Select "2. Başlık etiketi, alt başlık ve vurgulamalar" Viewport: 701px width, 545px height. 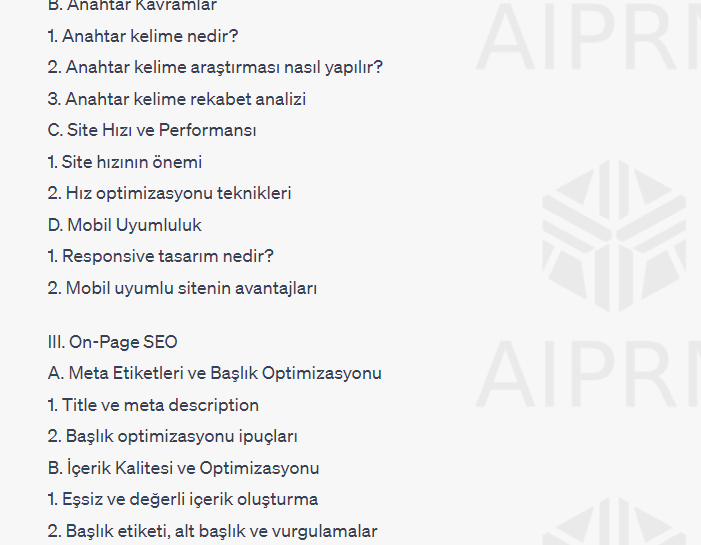coord(212,531)
